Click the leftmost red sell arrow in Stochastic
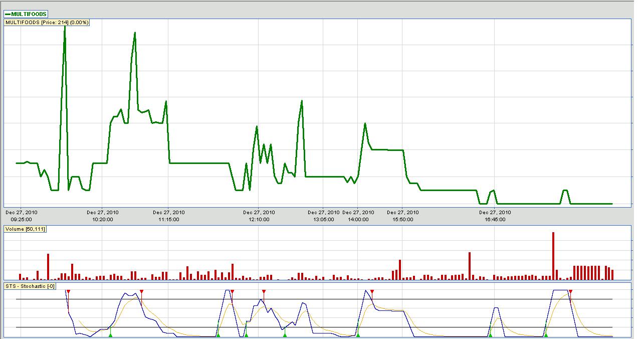The width and height of the screenshot is (644, 339). pos(68,291)
